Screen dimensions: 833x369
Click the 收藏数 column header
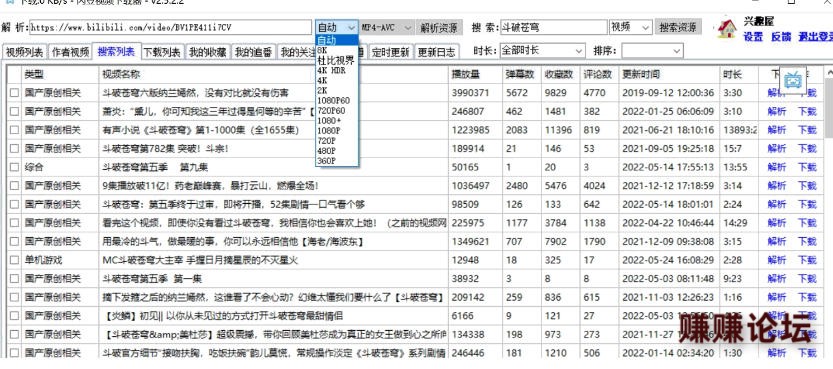tap(560, 74)
